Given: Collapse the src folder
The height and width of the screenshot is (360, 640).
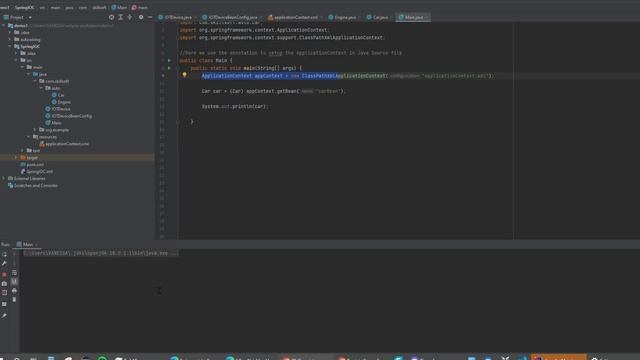Looking at the screenshot, I should (16, 60).
